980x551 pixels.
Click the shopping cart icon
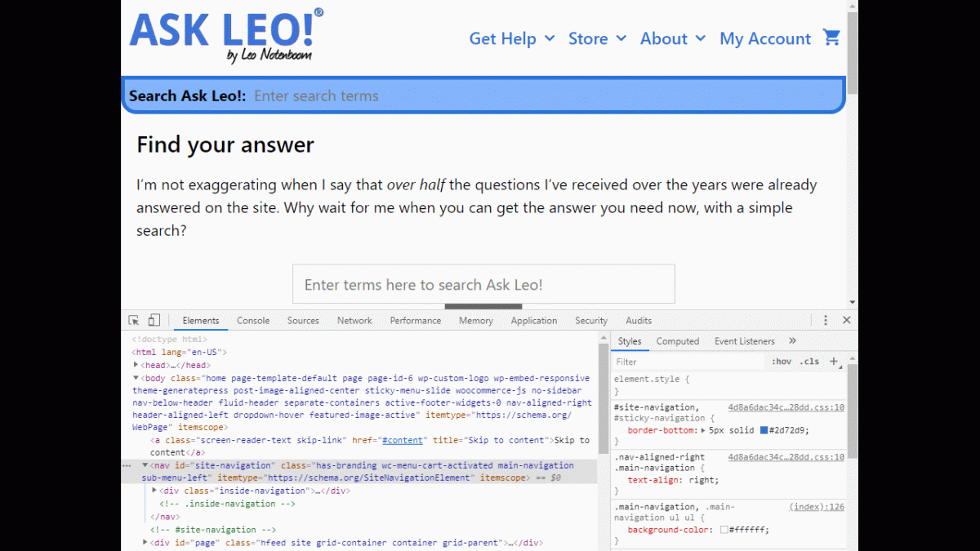click(831, 38)
